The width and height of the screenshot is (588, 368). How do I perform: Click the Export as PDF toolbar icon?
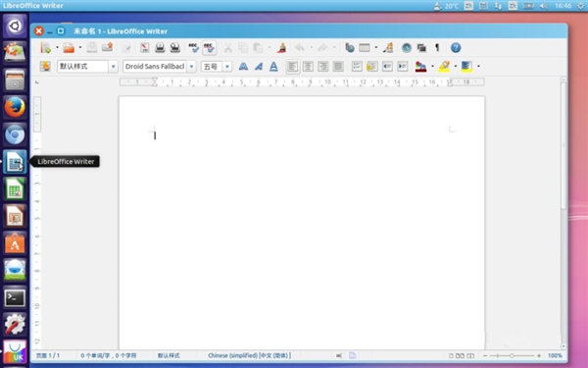[x=144, y=48]
